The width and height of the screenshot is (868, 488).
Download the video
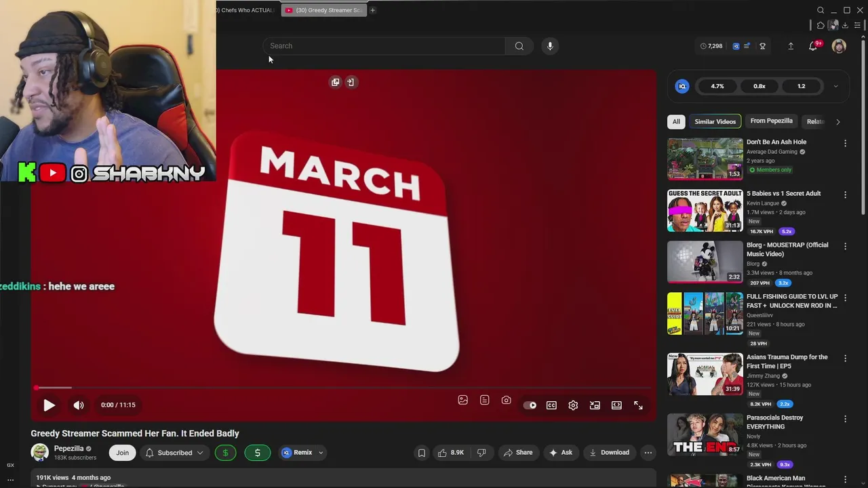[609, 453]
